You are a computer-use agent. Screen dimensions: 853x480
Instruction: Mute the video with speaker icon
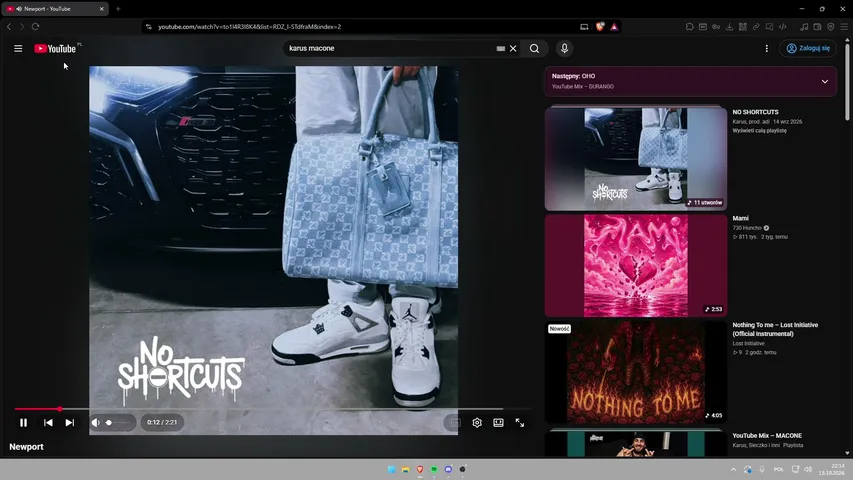click(96, 422)
